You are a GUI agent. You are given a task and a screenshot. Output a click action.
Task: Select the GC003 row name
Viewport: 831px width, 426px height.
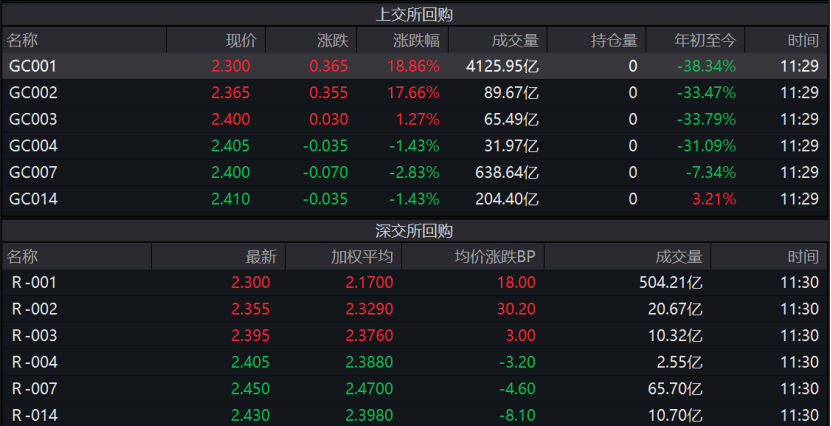coord(33,119)
